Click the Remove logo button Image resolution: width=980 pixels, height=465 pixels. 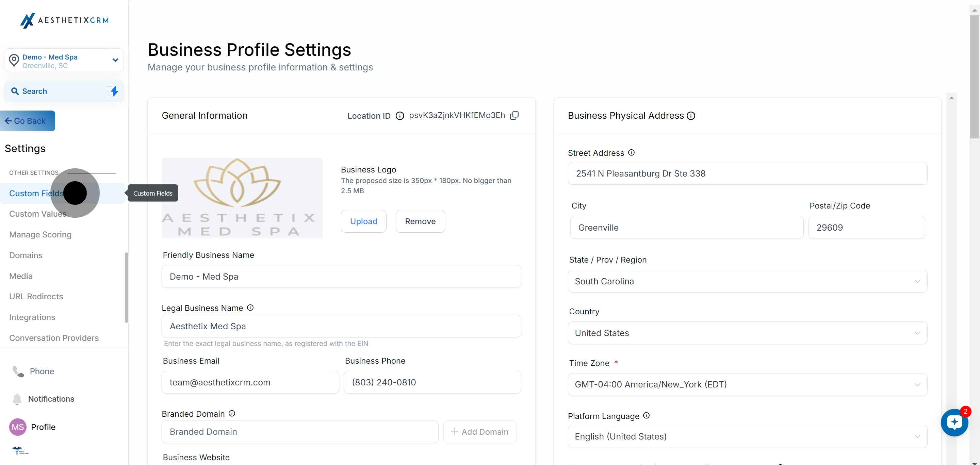pyautogui.click(x=420, y=221)
